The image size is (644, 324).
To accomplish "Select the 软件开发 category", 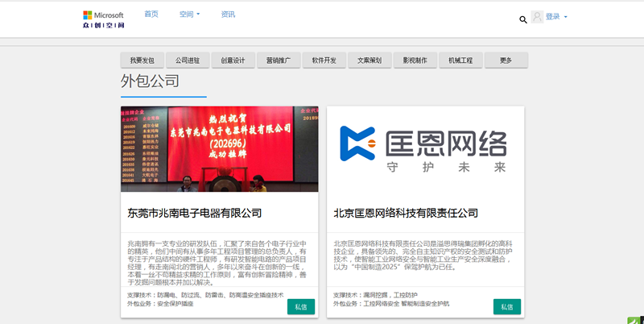I will (324, 60).
